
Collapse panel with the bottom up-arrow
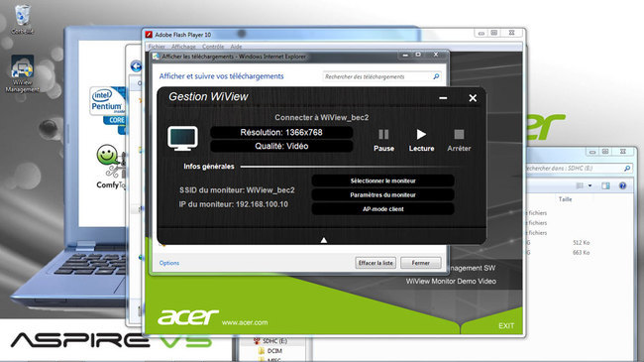[x=324, y=240]
